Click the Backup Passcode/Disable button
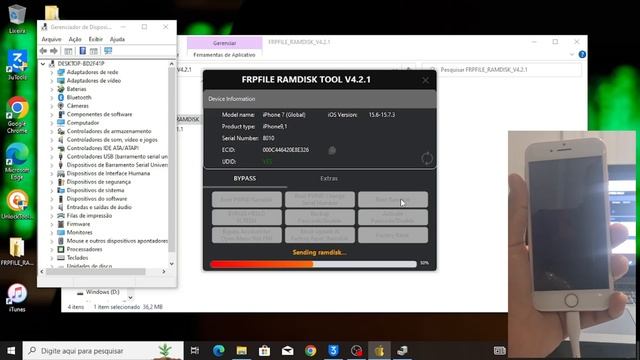Image resolution: width=640 pixels, height=360 pixels. coord(320,217)
